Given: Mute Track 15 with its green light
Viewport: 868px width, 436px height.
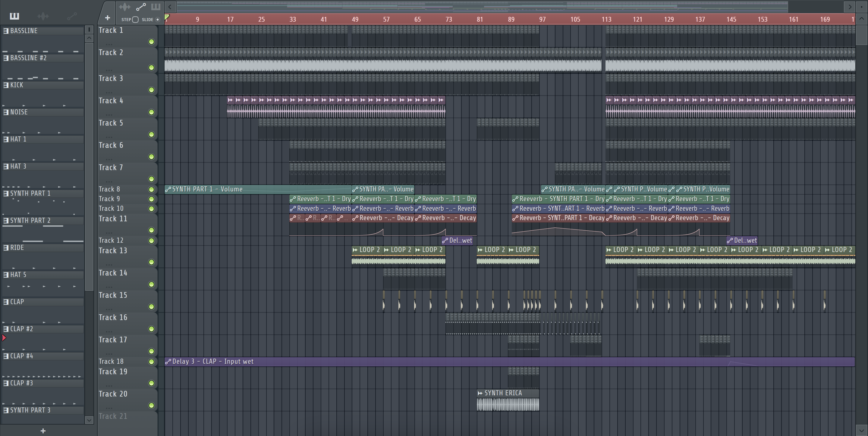Looking at the screenshot, I should click(x=151, y=307).
